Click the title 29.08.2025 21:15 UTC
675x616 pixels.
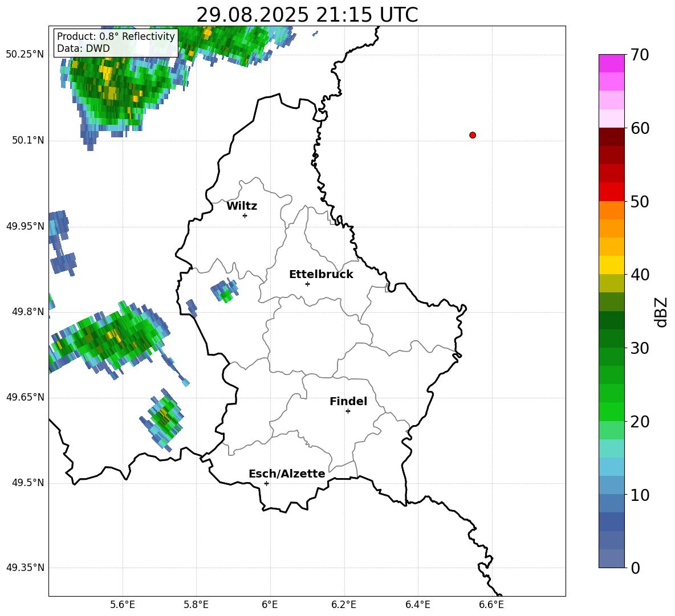pyautogui.click(x=307, y=15)
